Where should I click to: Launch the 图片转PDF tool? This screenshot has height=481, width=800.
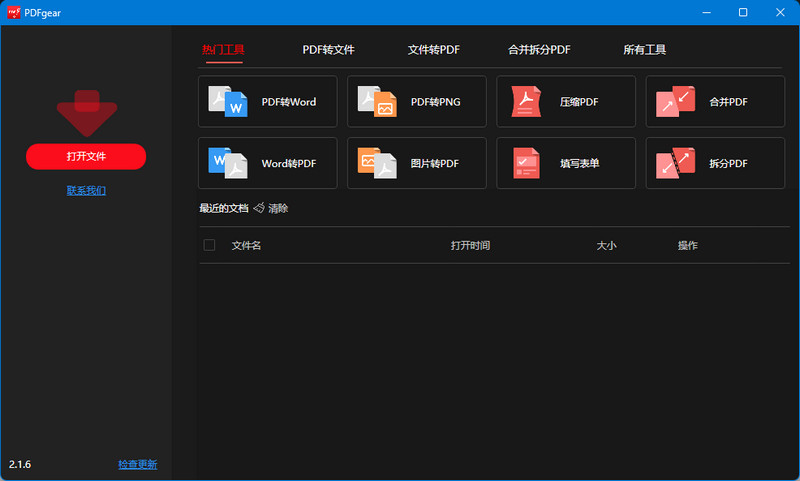click(x=416, y=163)
